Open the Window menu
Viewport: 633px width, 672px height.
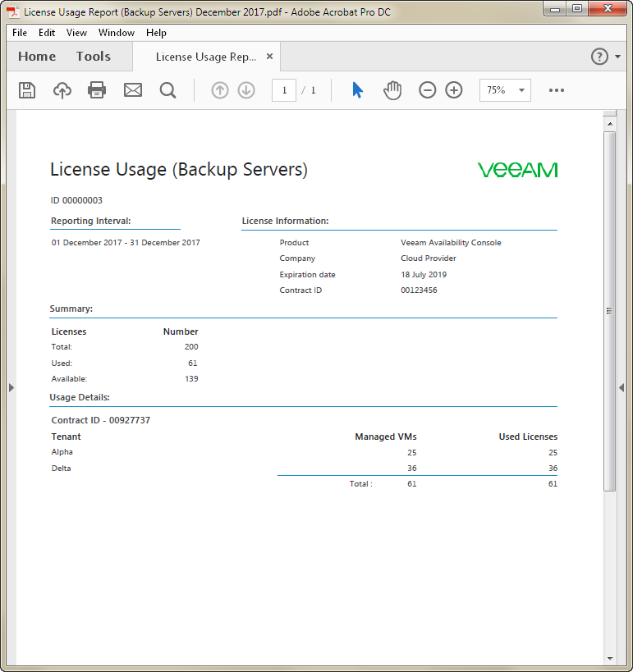tap(117, 33)
